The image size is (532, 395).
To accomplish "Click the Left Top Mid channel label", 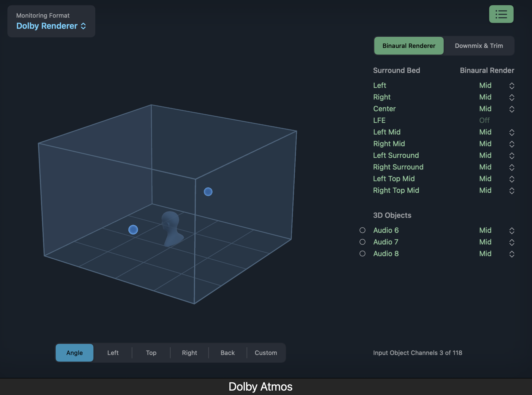I will tap(394, 178).
